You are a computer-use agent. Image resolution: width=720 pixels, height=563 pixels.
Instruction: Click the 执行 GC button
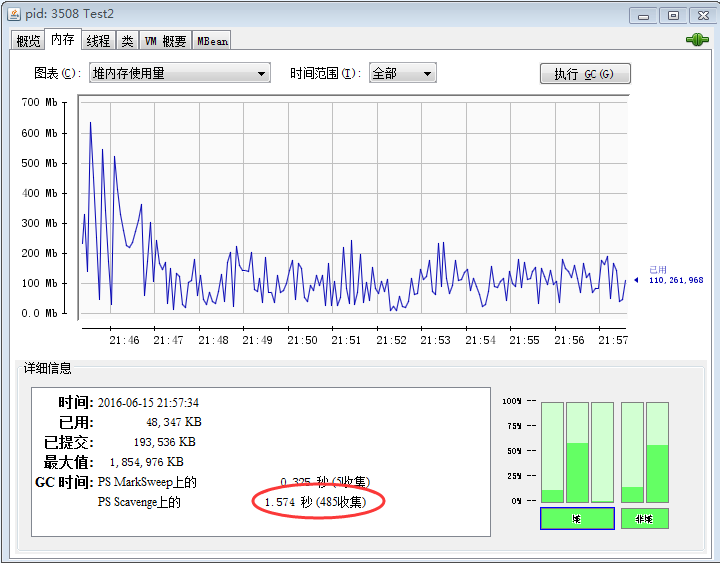[585, 73]
